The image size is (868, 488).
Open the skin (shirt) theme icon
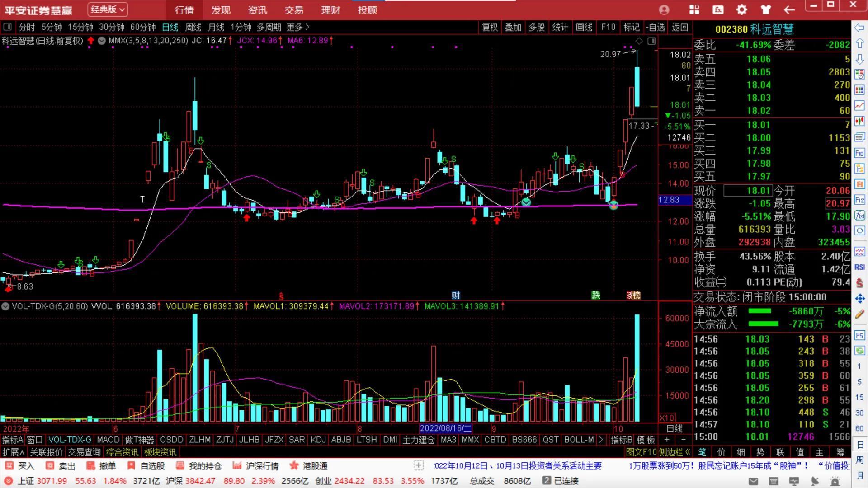[x=765, y=9]
